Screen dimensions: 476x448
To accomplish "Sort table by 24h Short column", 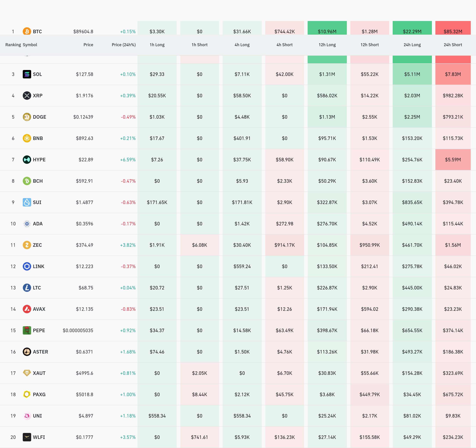I will tap(453, 45).
